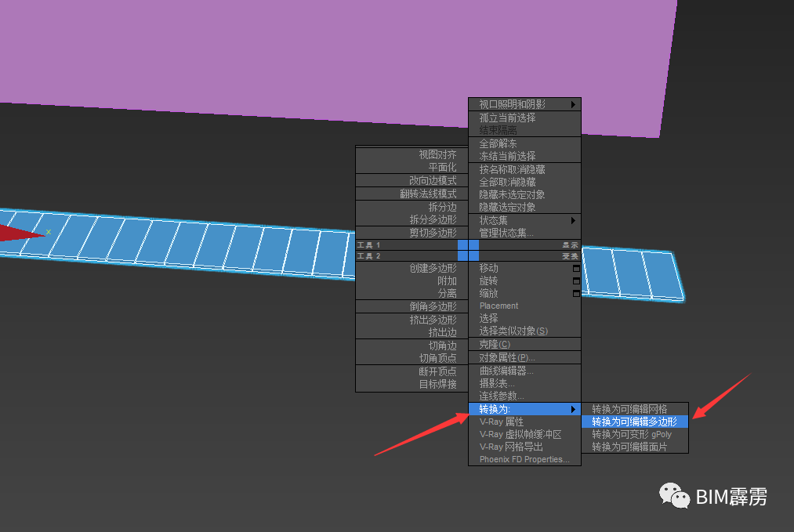Choose 断开顶点 command
794x532 pixels.
(412, 371)
